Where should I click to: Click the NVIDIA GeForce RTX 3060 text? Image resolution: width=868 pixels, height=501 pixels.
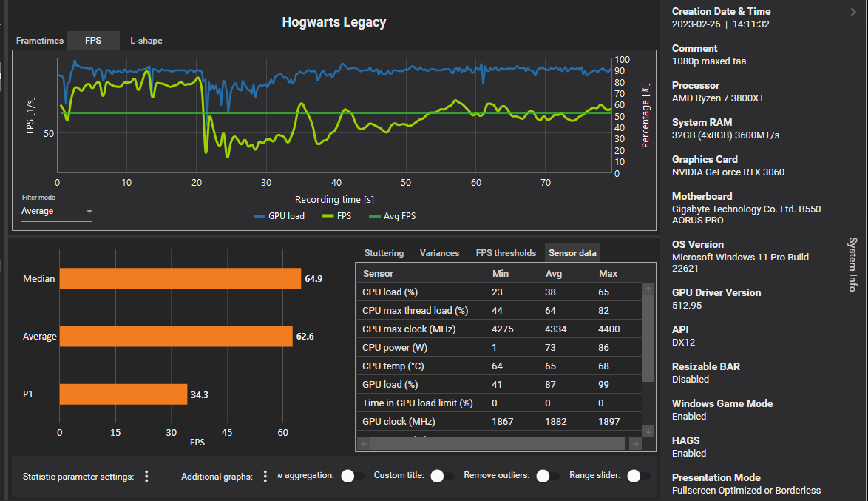coord(728,172)
